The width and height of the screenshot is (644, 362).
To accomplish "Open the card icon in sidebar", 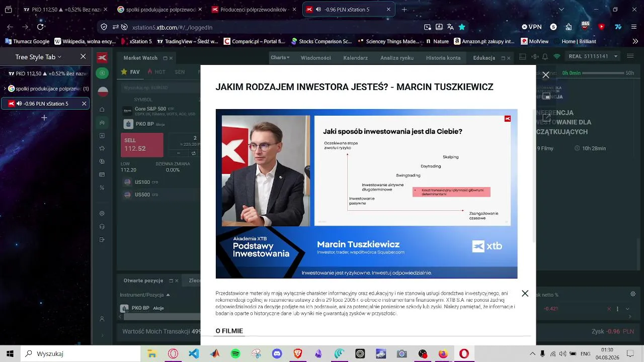I will [102, 175].
